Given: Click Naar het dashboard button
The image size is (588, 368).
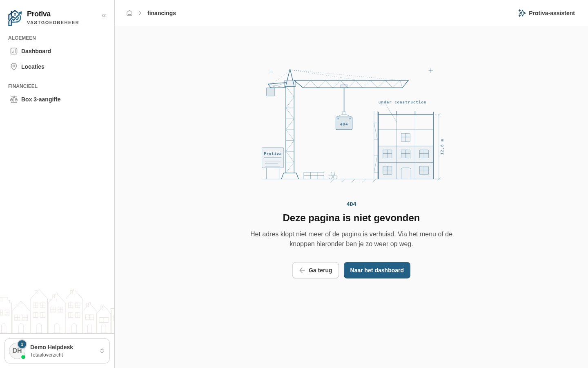Looking at the screenshot, I should coord(377,270).
